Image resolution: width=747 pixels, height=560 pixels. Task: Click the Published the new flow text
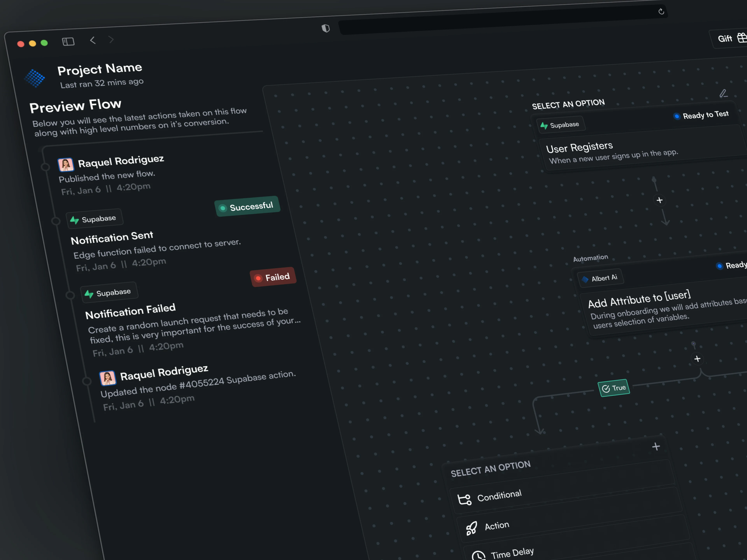click(107, 176)
